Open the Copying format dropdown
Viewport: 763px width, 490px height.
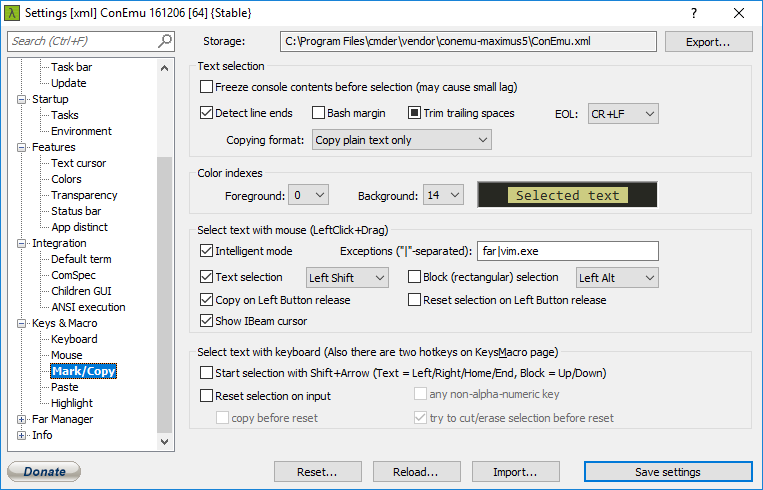(x=401, y=140)
